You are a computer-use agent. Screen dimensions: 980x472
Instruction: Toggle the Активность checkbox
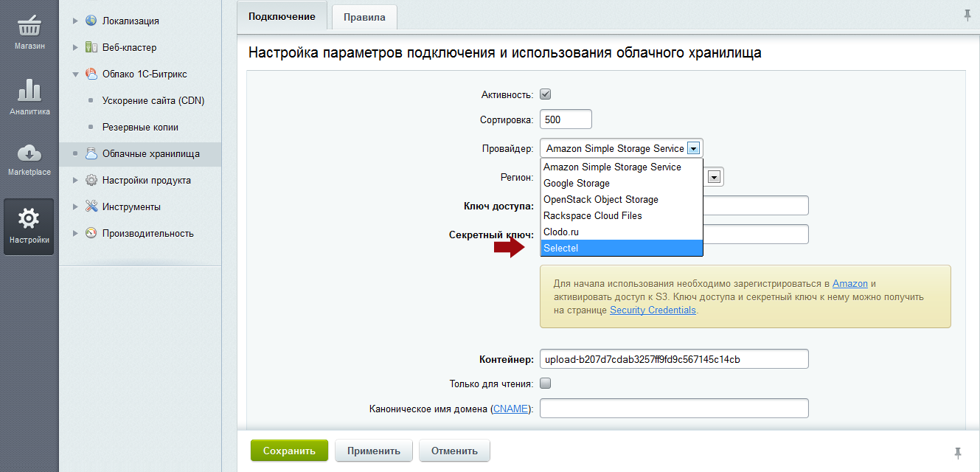546,94
